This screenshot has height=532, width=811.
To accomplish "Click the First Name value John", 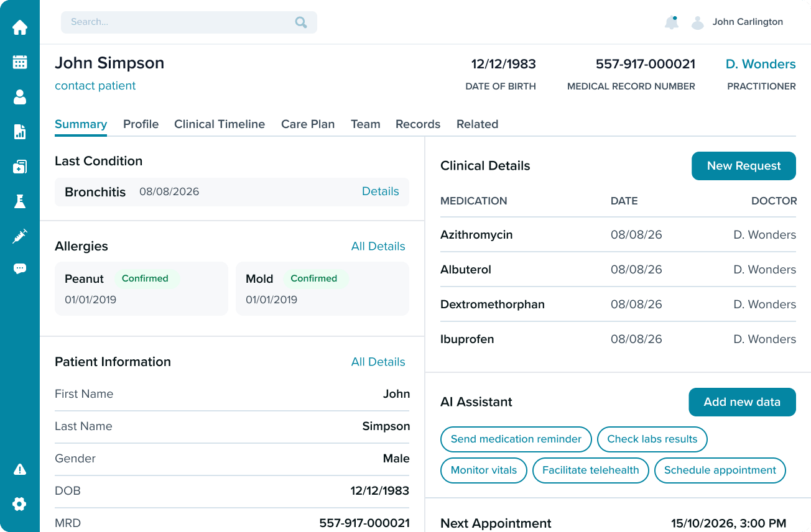I will [x=397, y=394].
